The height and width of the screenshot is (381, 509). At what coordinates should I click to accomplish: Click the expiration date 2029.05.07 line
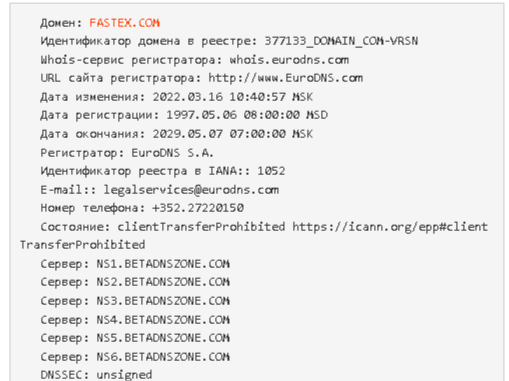[x=177, y=134]
